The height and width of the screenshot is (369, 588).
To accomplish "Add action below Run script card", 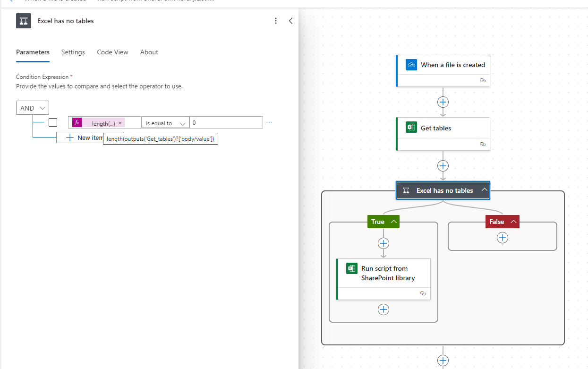I will pyautogui.click(x=383, y=309).
